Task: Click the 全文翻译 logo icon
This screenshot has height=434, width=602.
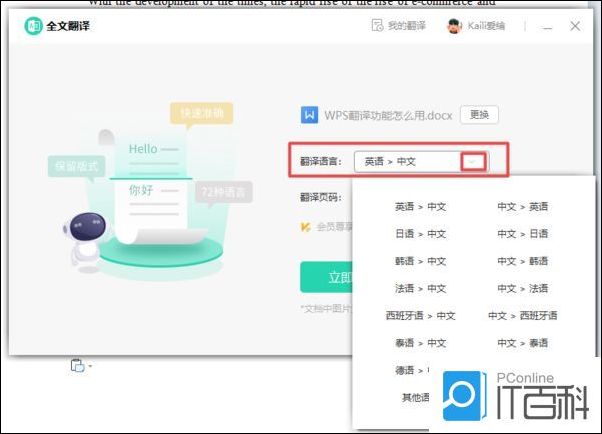Action: pyautogui.click(x=33, y=26)
